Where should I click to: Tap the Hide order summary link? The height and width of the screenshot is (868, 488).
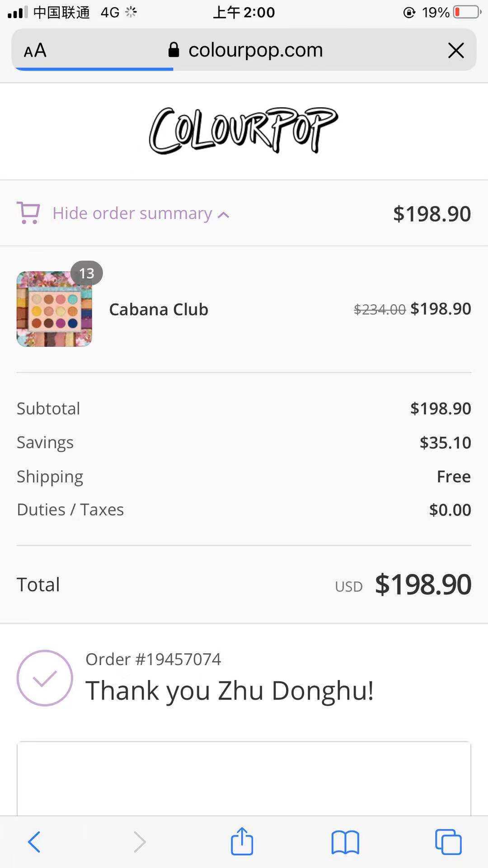pyautogui.click(x=132, y=213)
